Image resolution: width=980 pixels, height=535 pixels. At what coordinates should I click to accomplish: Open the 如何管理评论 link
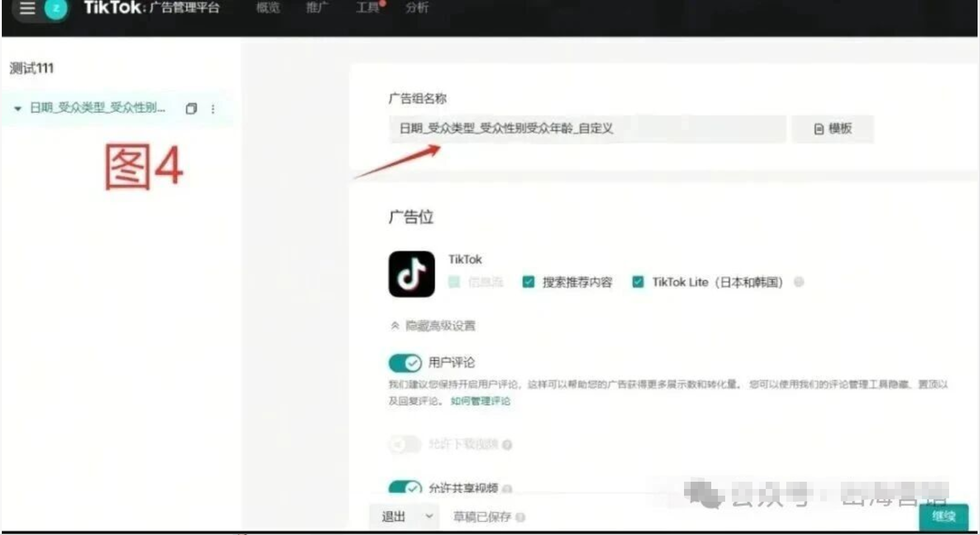point(481,401)
